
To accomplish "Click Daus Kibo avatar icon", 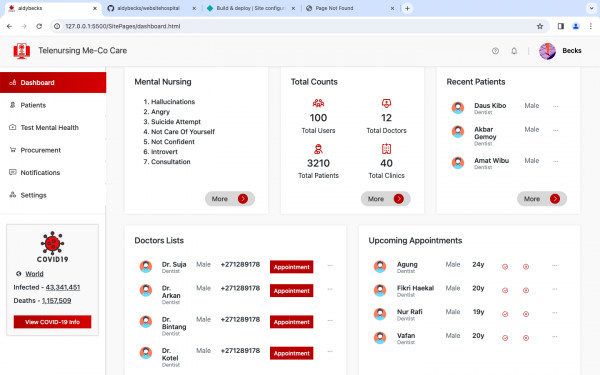I will click(x=458, y=108).
